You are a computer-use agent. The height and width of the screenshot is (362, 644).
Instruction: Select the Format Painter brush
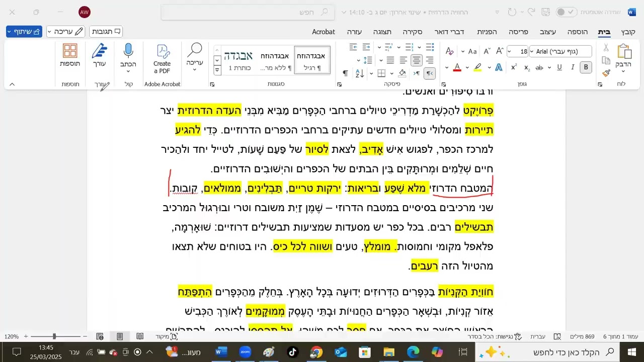point(606,73)
